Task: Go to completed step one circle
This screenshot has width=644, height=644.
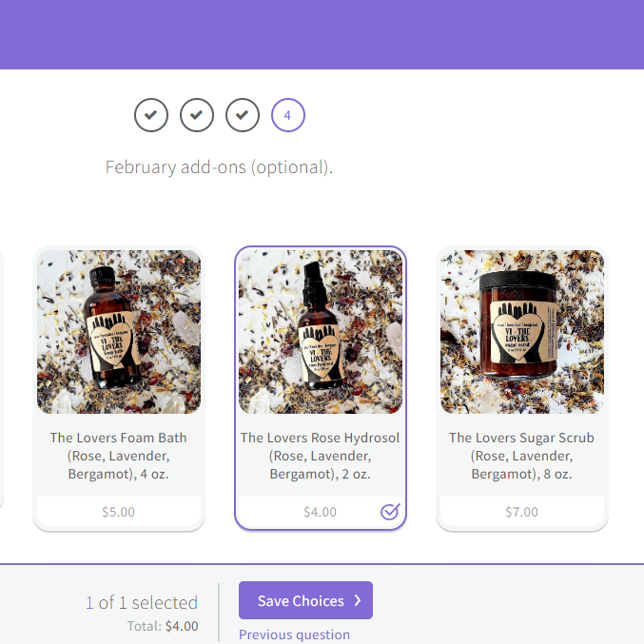Action: [151, 115]
